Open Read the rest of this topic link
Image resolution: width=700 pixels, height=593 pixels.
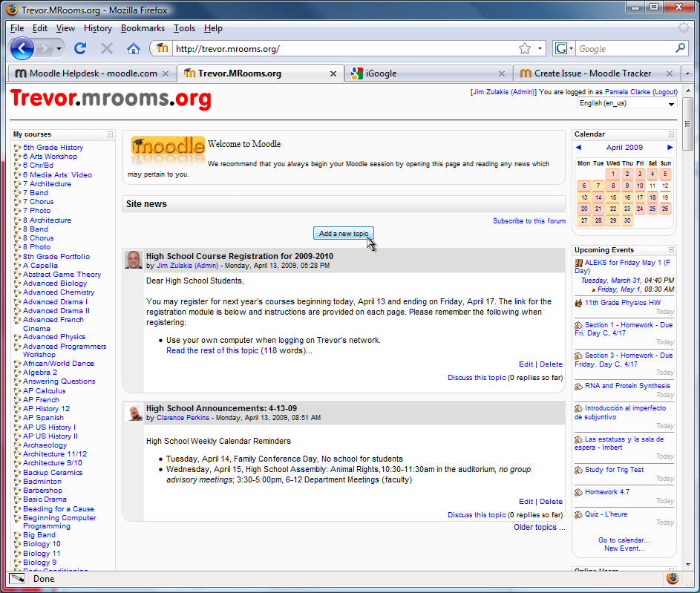[x=212, y=351]
